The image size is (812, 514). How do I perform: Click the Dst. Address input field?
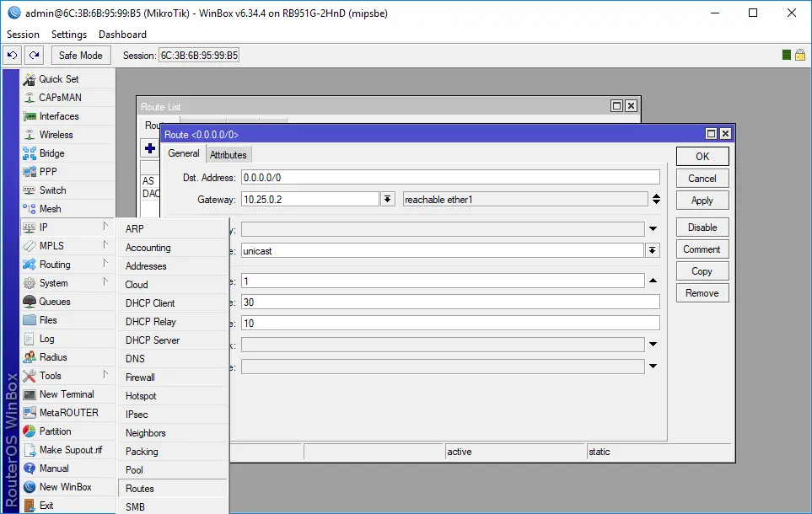(x=450, y=178)
